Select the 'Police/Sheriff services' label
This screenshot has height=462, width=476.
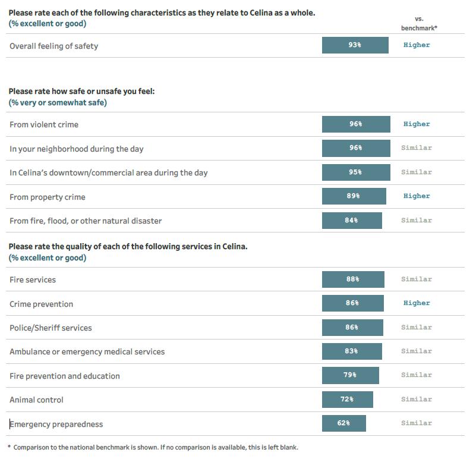[x=51, y=328]
